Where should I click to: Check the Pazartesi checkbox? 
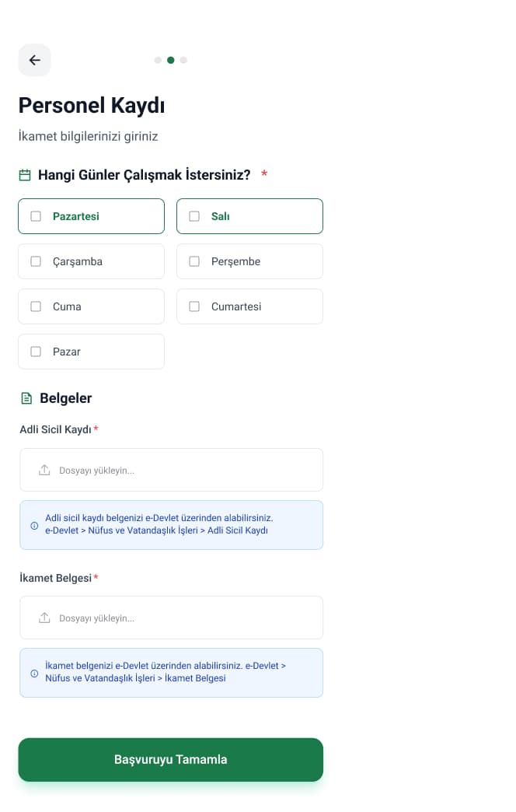(x=36, y=216)
